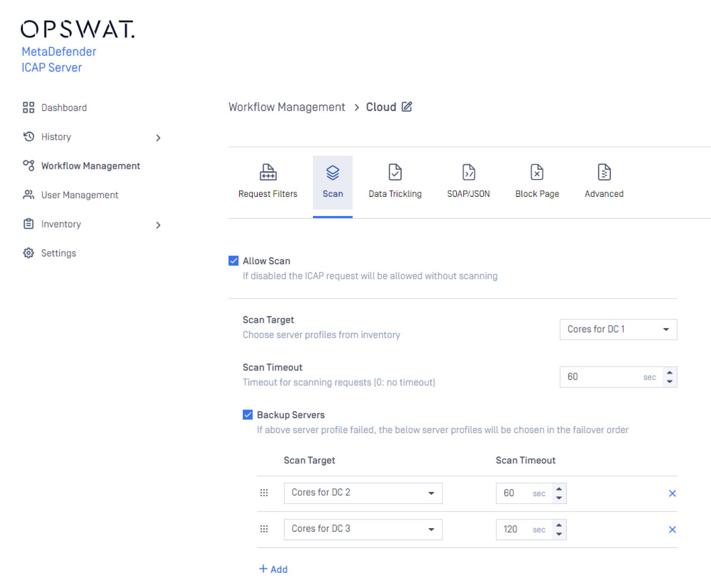Toggle the Backup Servers checkbox
711x588 pixels.
248,415
